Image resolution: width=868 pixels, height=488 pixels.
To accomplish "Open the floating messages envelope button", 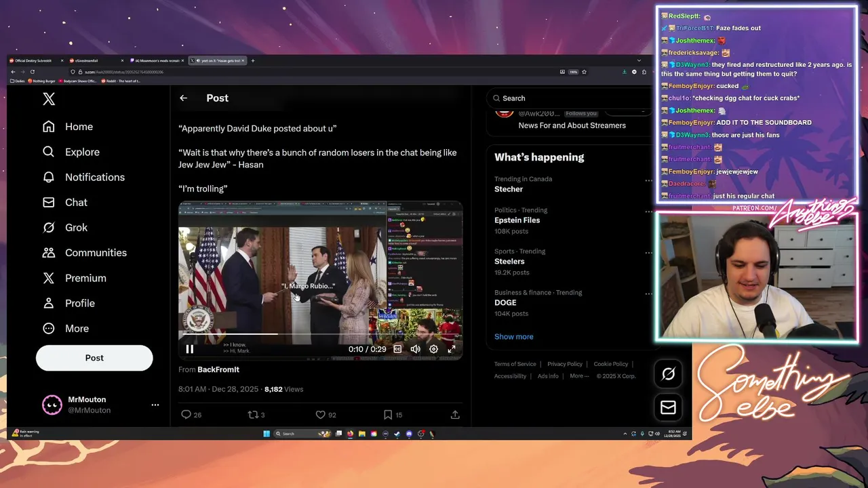I will 668,407.
